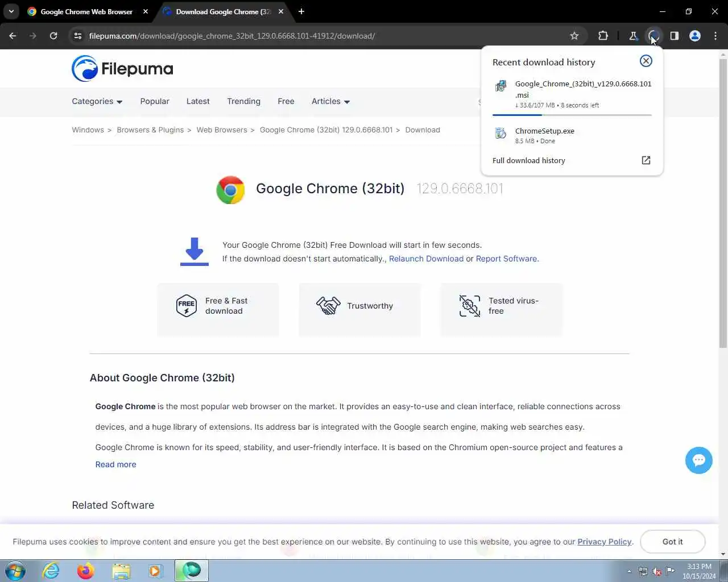
Task: Click the Filepuma logo
Action: [122, 69]
